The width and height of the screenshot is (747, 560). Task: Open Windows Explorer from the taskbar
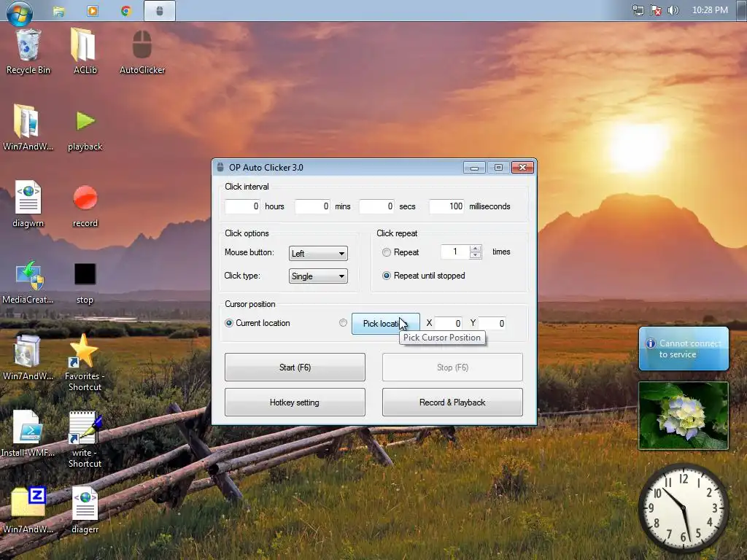58,11
